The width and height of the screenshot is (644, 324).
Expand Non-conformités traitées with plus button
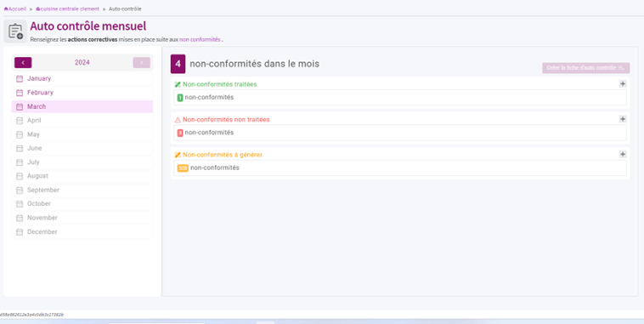click(x=623, y=84)
